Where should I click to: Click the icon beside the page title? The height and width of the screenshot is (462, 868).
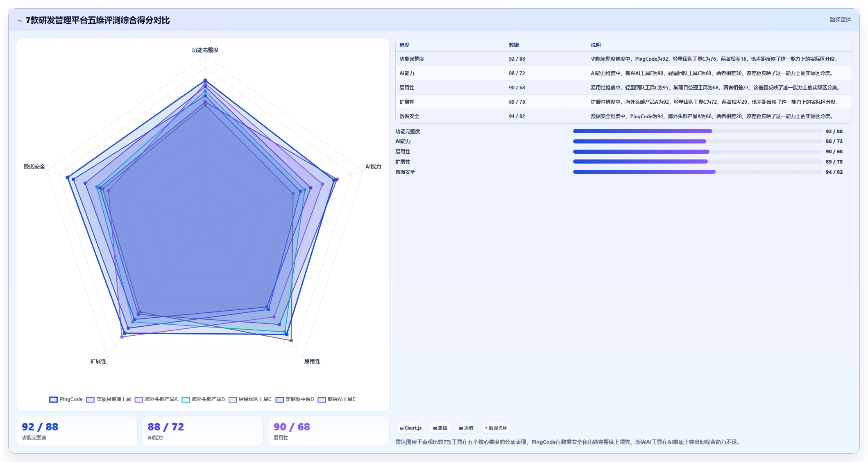19,20
